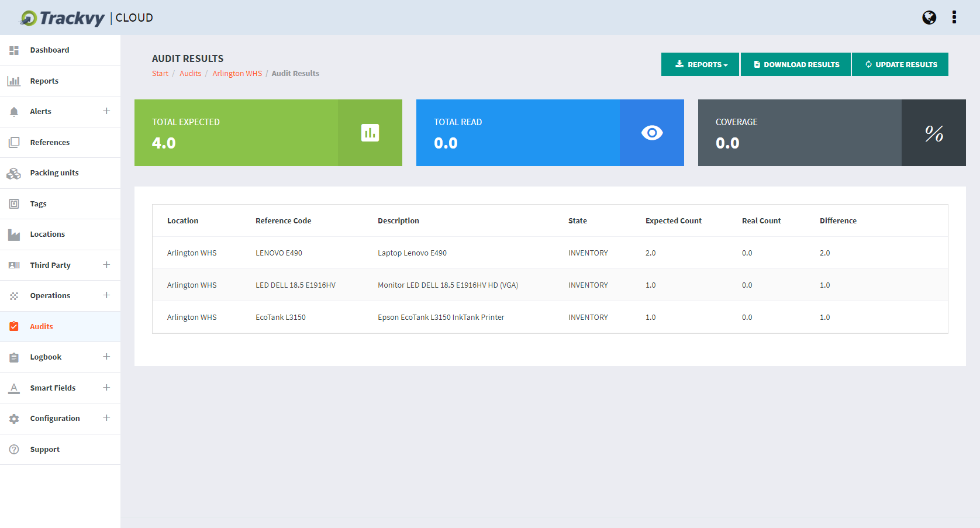
Task: Click the Total Expected chart icon
Action: (x=370, y=133)
